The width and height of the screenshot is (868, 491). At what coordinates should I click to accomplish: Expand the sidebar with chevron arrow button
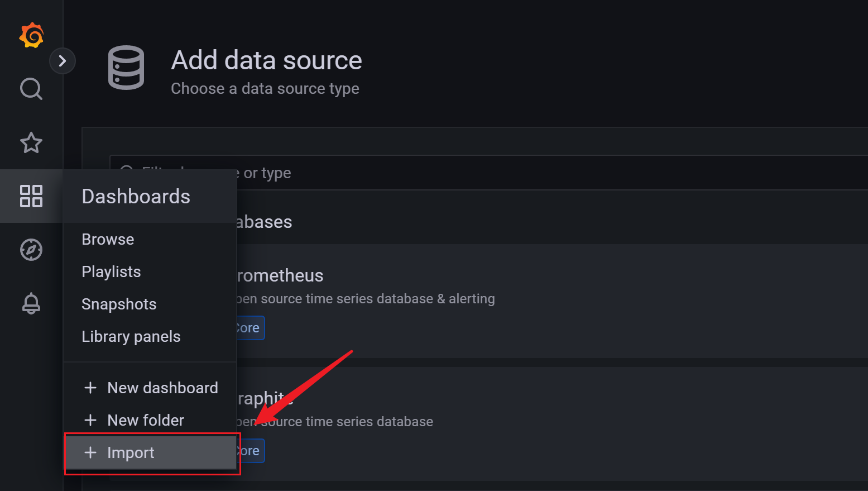63,61
